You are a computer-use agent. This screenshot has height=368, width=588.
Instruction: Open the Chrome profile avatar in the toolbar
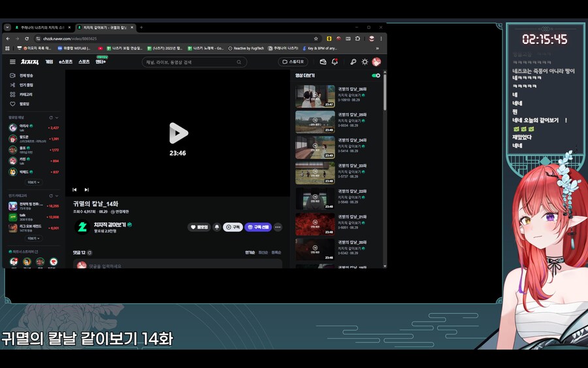pyautogui.click(x=372, y=39)
